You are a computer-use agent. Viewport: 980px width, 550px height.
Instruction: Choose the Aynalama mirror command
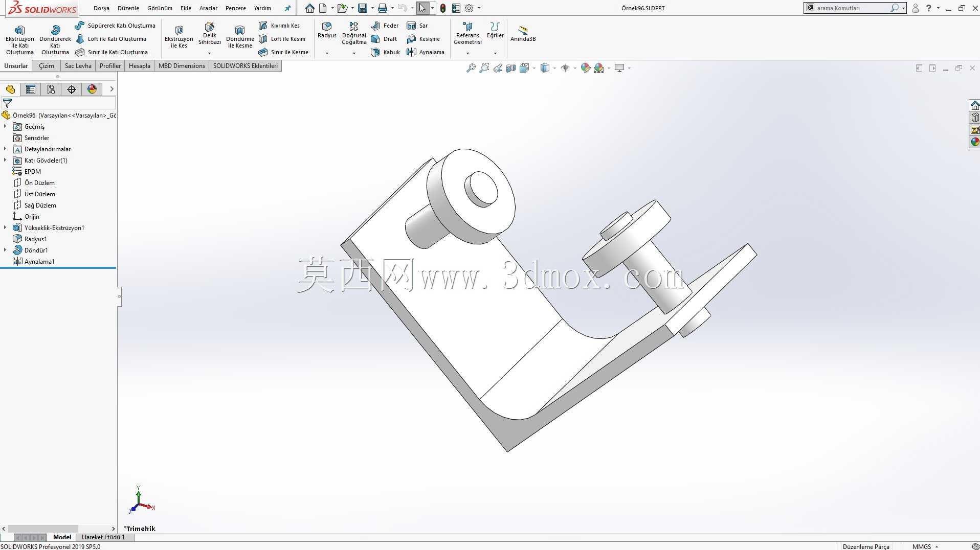coord(426,52)
